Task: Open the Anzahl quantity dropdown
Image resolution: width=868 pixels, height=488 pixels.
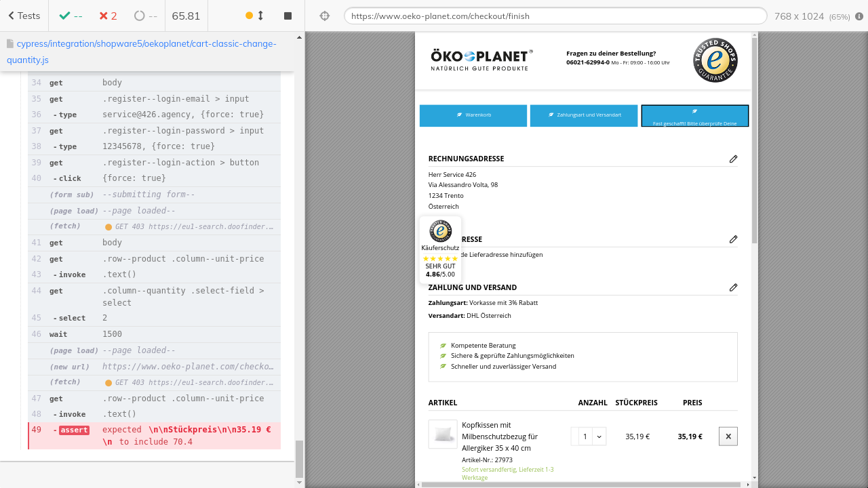Action: coord(589,436)
